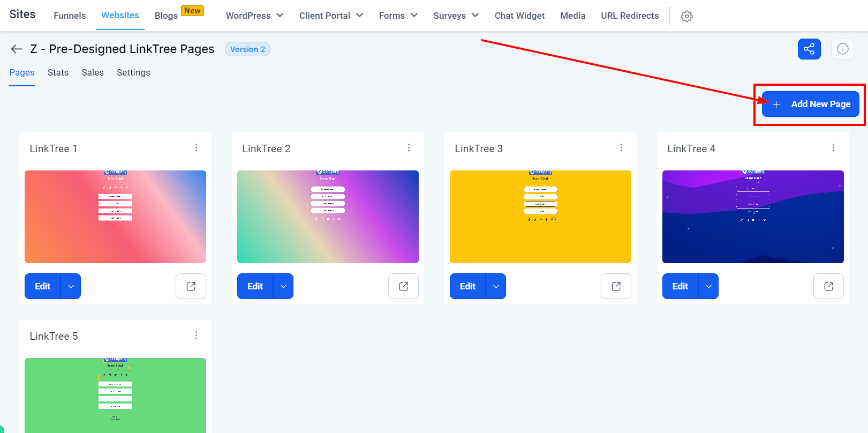
Task: Click the share icon button
Action: tap(809, 49)
